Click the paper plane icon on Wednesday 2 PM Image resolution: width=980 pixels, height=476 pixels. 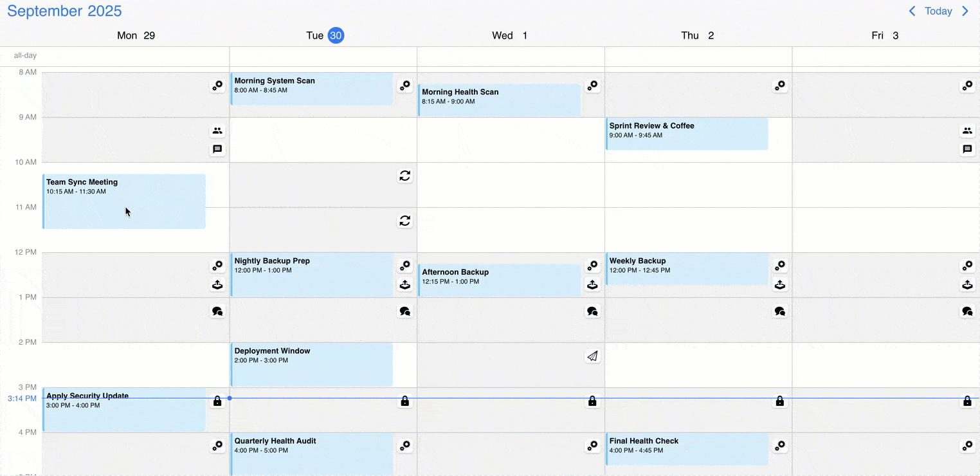[592, 356]
